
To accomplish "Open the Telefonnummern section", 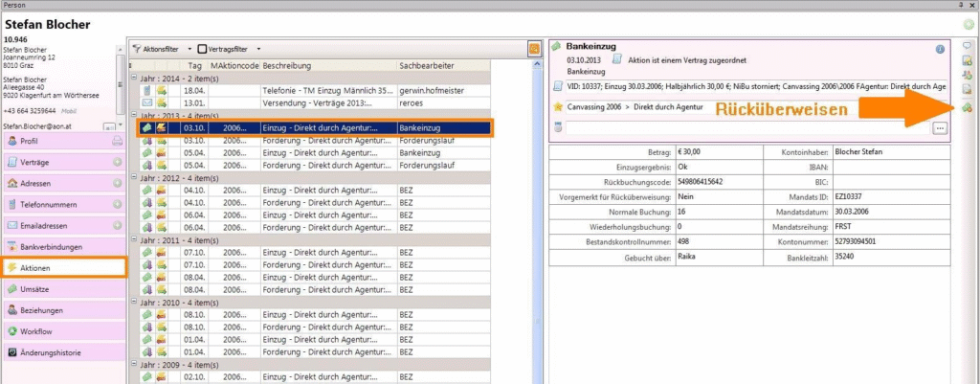I will 64,205.
